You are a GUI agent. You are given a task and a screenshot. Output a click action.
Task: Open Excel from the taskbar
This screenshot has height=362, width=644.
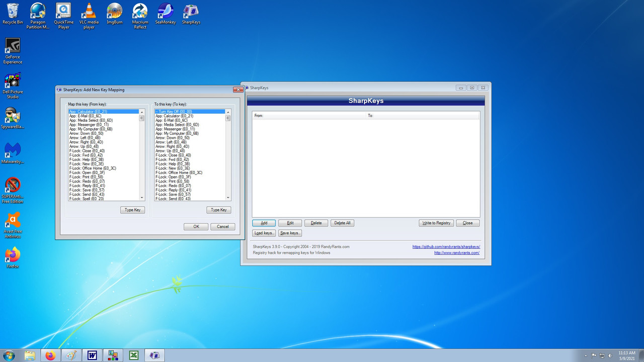(x=134, y=355)
